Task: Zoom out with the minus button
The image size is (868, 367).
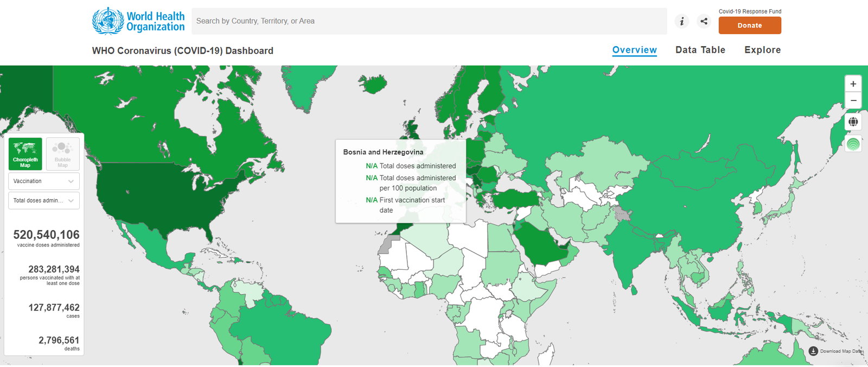Action: pyautogui.click(x=853, y=100)
